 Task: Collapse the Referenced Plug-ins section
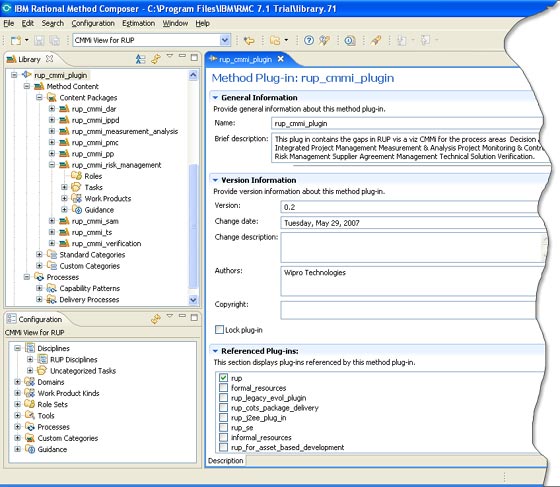click(x=215, y=351)
